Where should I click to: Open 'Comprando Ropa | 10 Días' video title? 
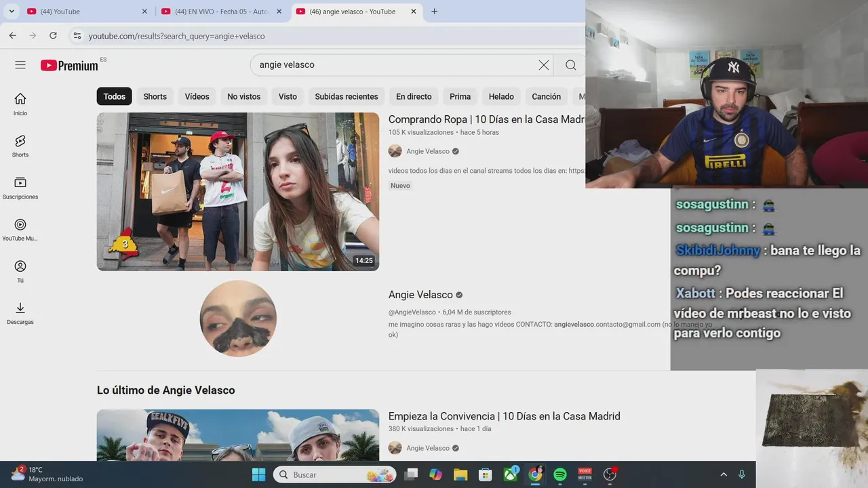point(486,119)
